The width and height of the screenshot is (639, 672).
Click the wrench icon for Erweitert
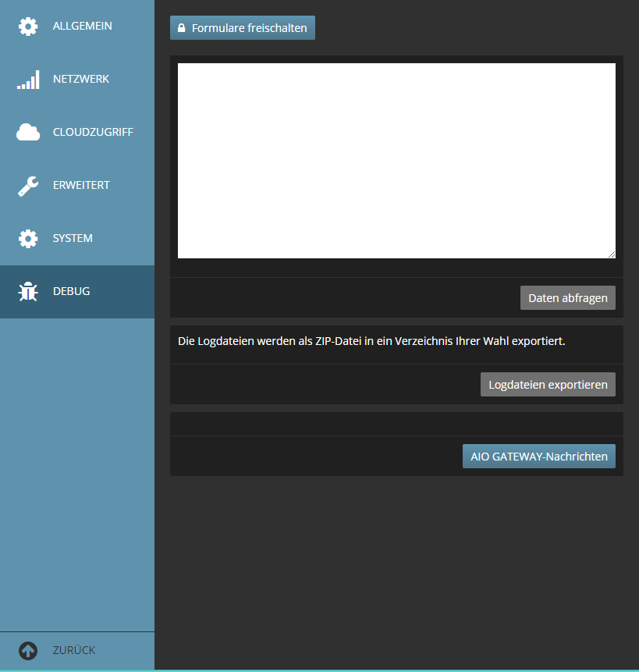28,186
